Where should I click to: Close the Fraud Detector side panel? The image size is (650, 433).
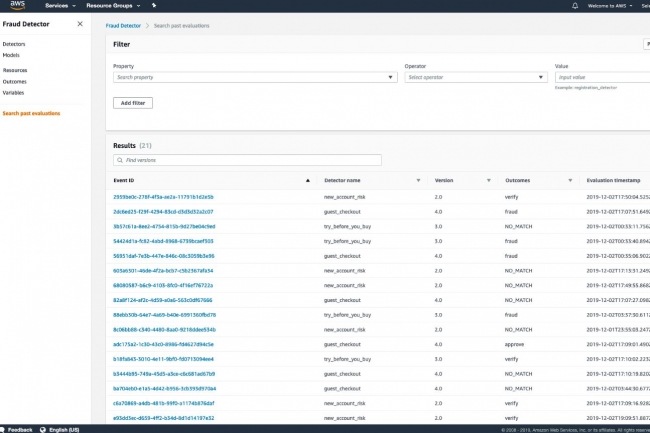80,24
